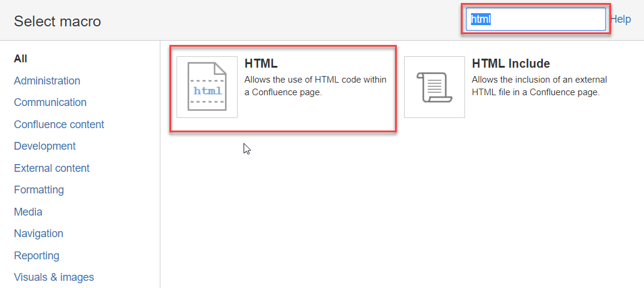Filter by Visuals & images category
644x288 pixels.
54,277
